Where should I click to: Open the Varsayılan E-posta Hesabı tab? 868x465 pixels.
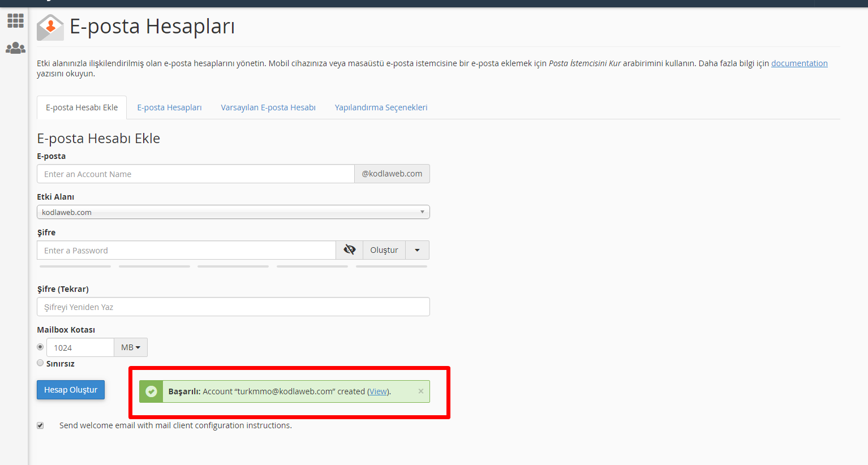268,107
